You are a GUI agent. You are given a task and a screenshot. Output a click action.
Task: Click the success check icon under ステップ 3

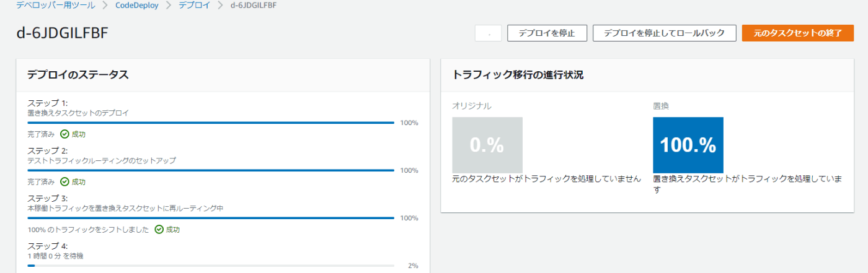(159, 230)
